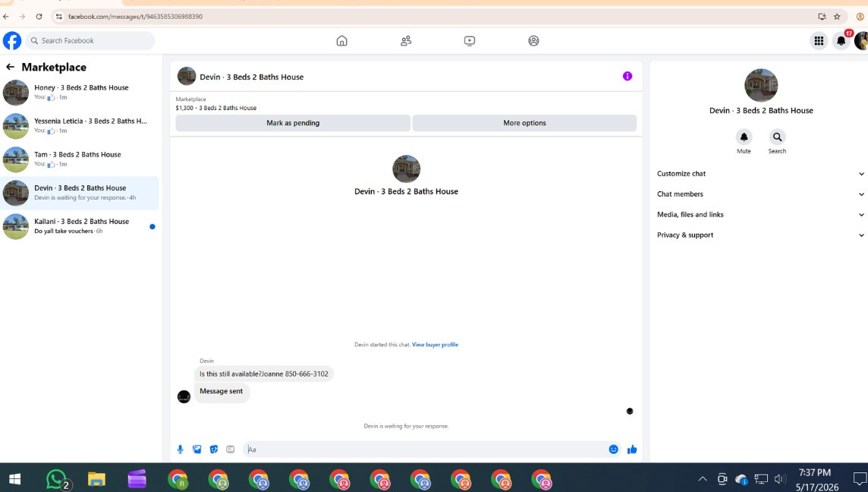Click the 'Message sent' bubble
Viewport: 868px width, 492px height.
[222, 391]
